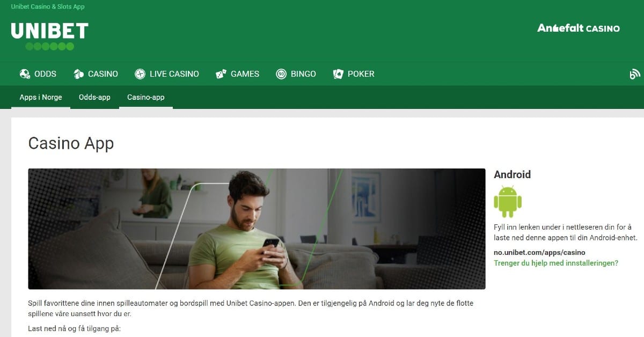Click the Live Casino roulette icon
The height and width of the screenshot is (337, 644).
(140, 74)
